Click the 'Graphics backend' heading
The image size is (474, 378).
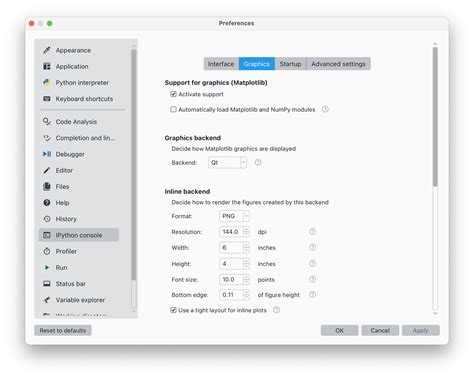point(192,138)
